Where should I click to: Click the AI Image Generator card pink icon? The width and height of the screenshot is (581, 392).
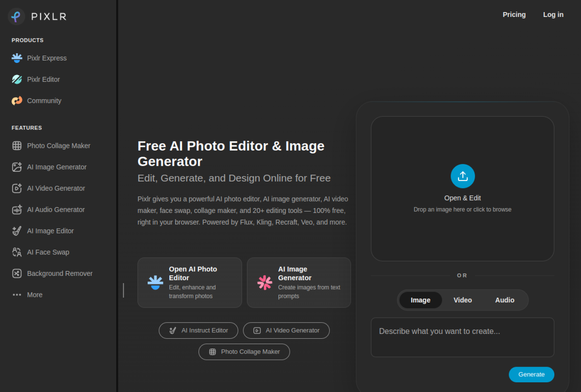(265, 283)
